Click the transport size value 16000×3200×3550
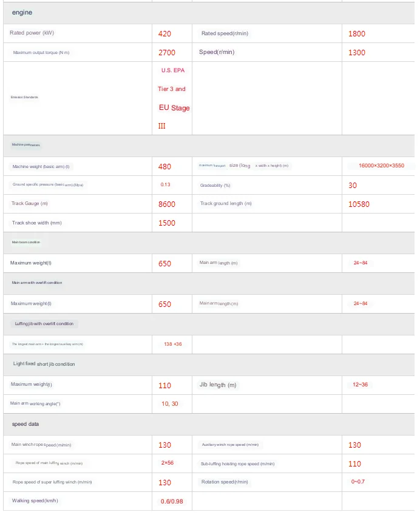This screenshot has height=515, width=420. click(x=381, y=166)
